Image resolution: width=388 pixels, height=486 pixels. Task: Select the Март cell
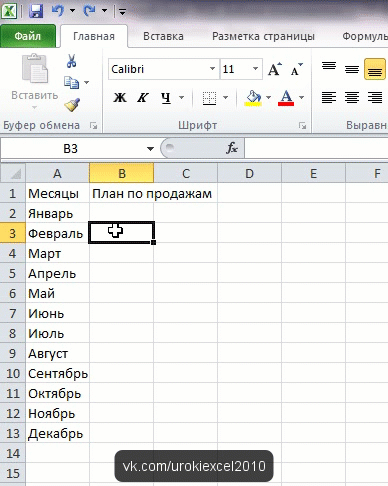(57, 253)
